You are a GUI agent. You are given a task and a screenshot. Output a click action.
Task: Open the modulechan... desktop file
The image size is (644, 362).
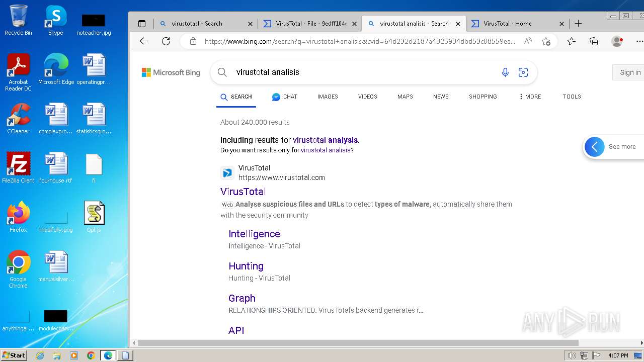pyautogui.click(x=56, y=321)
